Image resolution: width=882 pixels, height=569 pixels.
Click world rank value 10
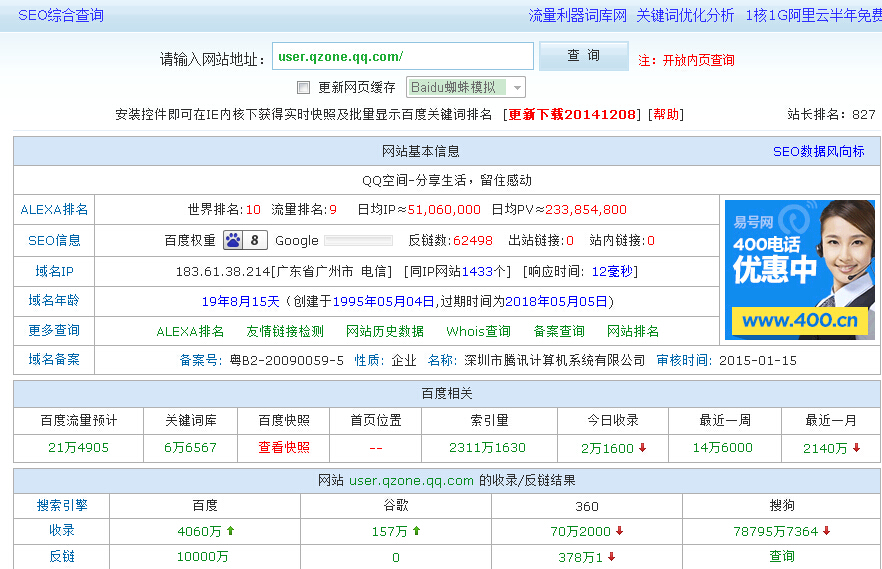pos(253,210)
